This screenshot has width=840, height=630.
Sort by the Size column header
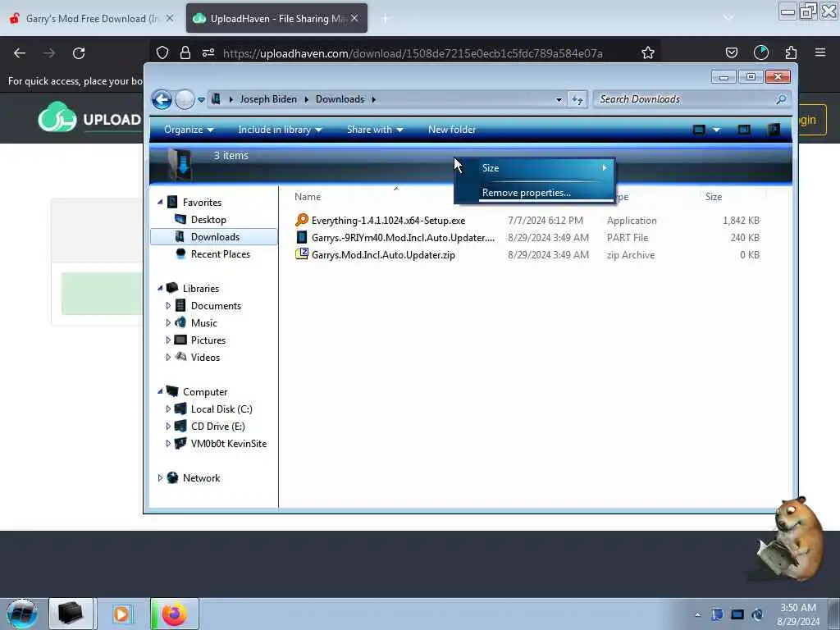(714, 197)
